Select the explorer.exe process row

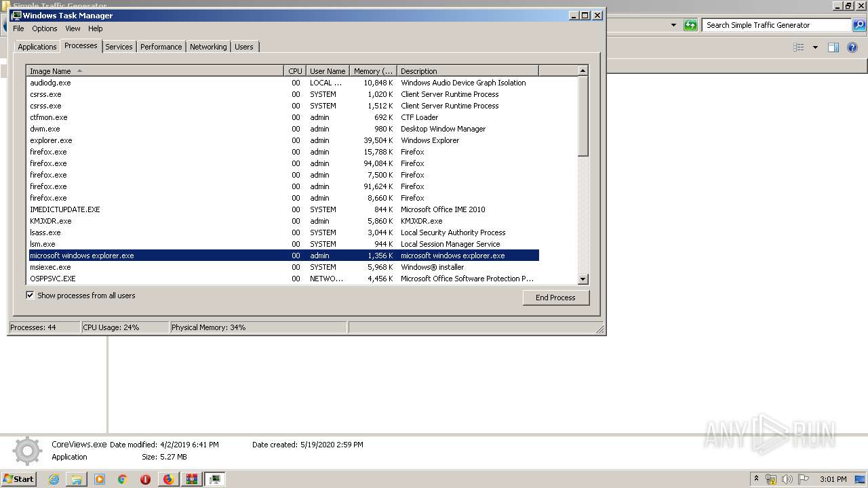tap(283, 140)
